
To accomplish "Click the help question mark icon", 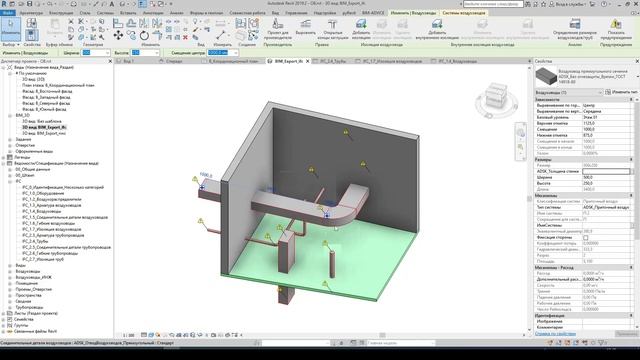I will [604, 4].
